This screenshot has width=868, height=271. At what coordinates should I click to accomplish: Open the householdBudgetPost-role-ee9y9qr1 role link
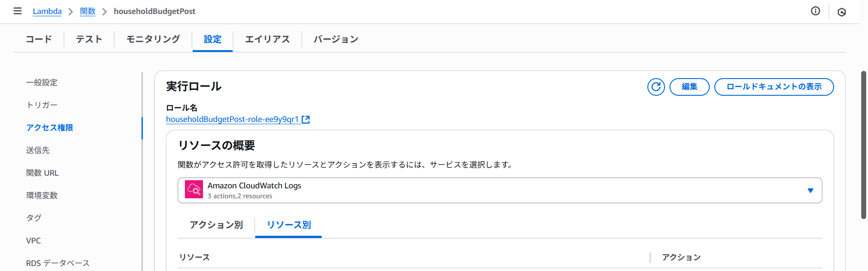click(x=232, y=120)
